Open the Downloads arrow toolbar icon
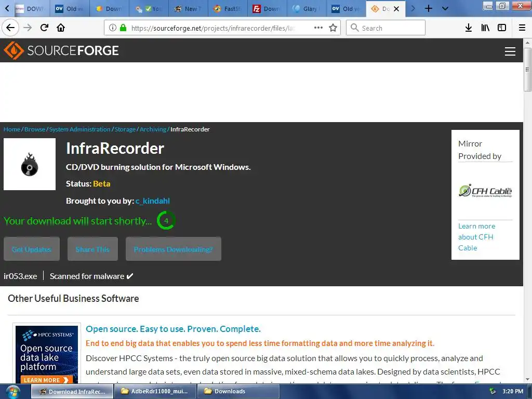532x399 pixels. click(x=469, y=28)
